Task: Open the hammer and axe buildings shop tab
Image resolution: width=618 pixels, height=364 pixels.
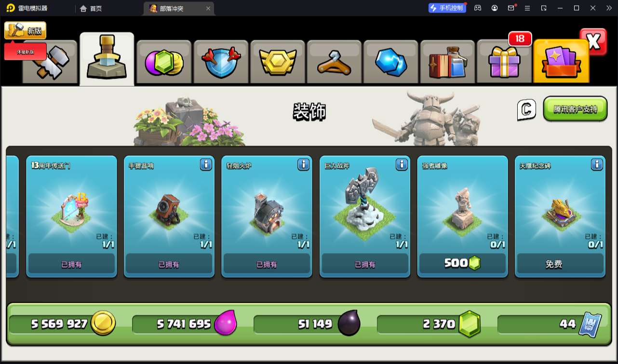Action: (51, 63)
